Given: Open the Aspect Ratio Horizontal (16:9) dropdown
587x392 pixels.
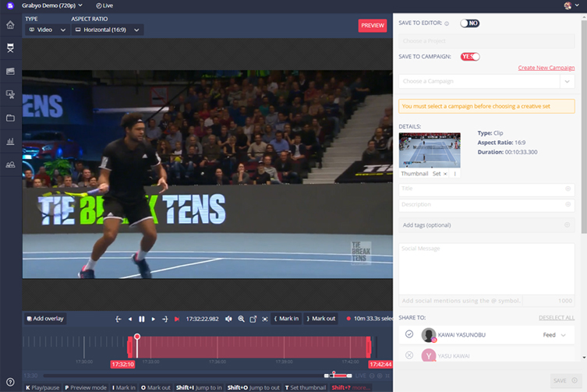Looking at the screenshot, I should (x=108, y=30).
